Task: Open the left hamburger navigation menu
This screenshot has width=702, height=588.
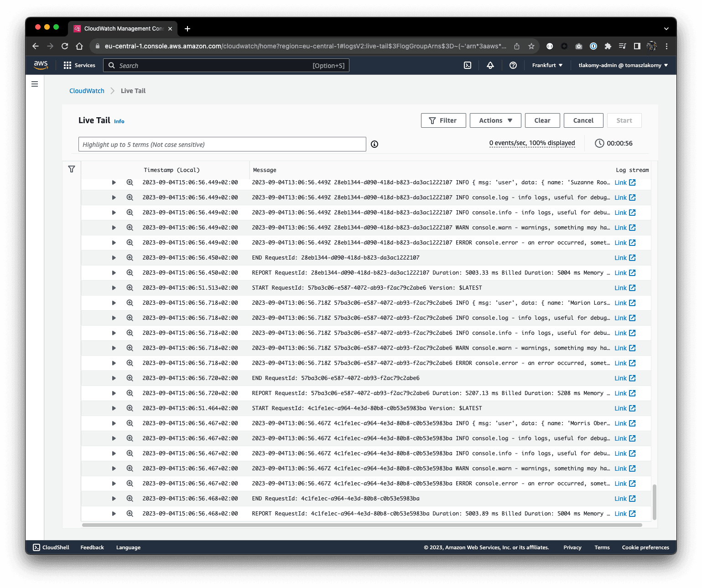Action: coord(35,84)
